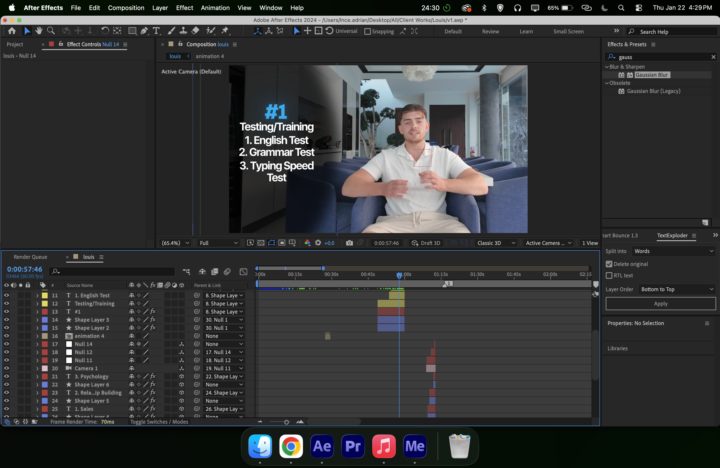Open the Split into Words dropdown
Viewport: 720px width, 468px height.
click(675, 251)
